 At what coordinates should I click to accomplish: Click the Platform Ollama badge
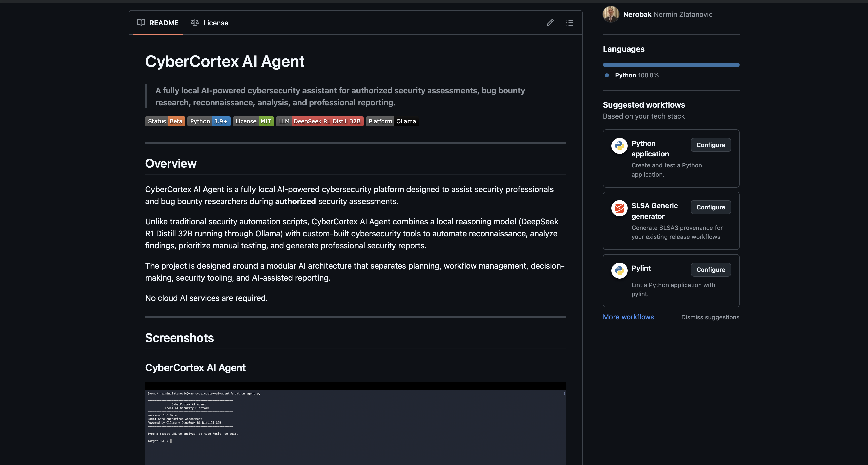392,121
